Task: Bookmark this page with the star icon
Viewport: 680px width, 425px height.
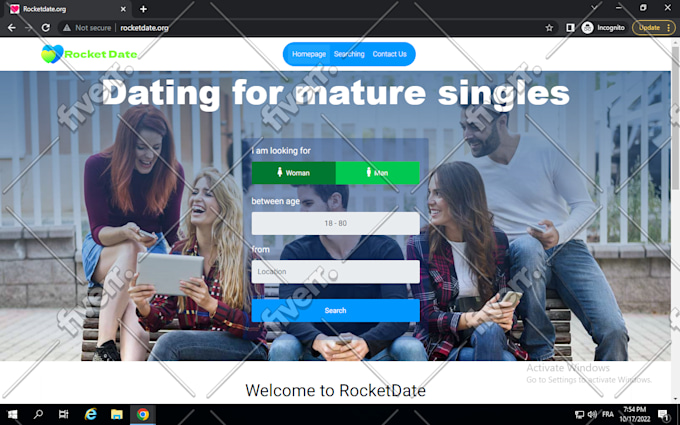Action: coord(549,28)
